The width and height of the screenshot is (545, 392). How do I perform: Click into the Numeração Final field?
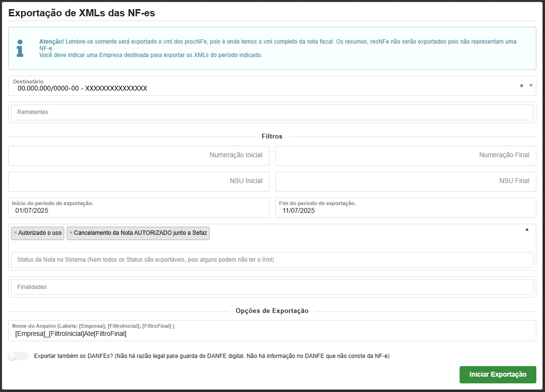405,155
